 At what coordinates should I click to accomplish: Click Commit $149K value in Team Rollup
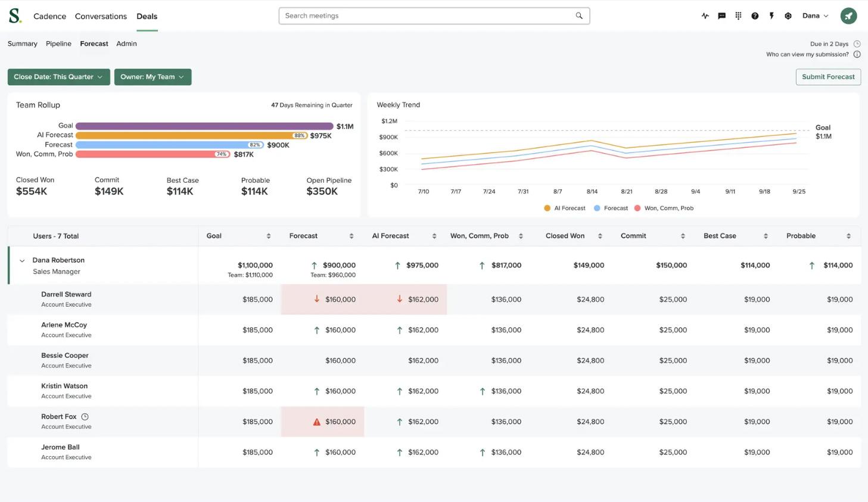tap(109, 191)
